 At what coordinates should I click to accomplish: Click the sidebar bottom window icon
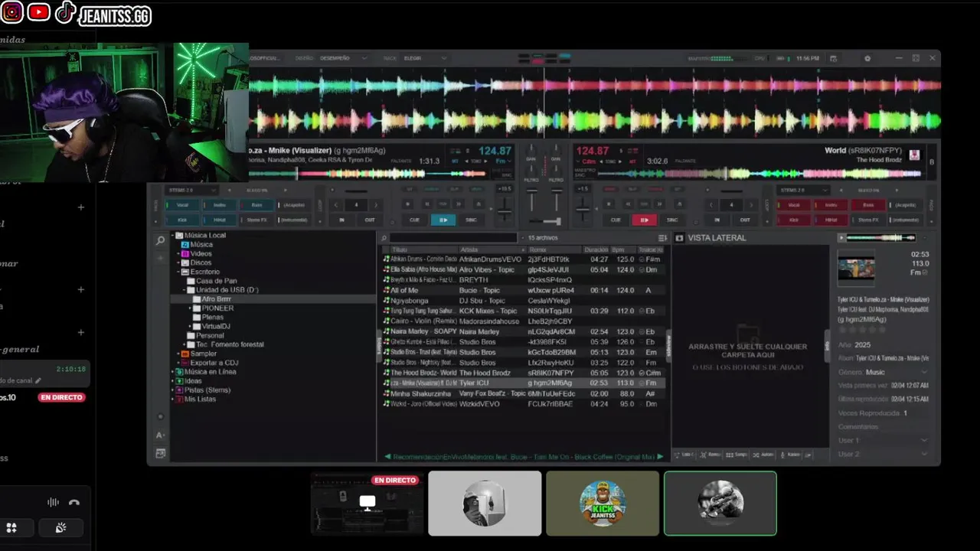[x=160, y=453]
